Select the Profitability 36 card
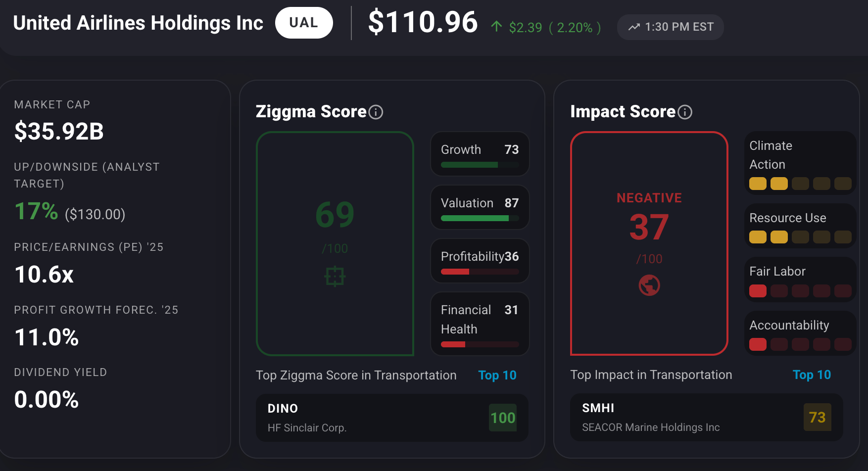This screenshot has width=868, height=471. click(480, 261)
